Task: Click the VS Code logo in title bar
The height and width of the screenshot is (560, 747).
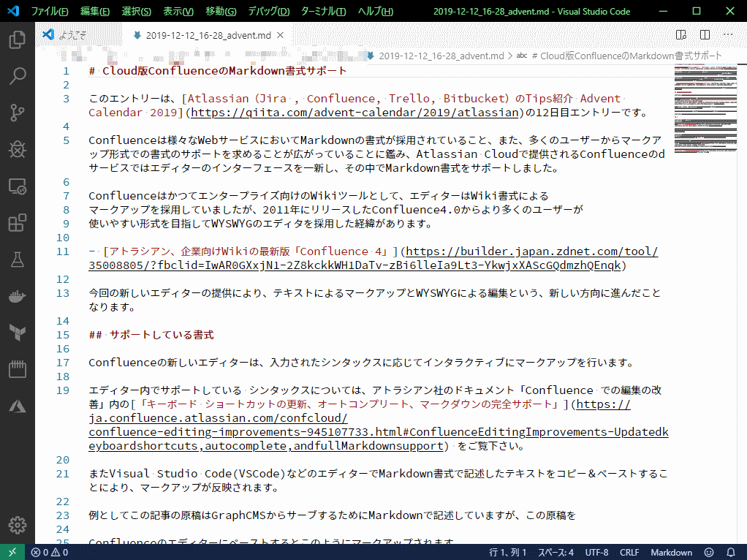Action: pyautogui.click(x=13, y=10)
